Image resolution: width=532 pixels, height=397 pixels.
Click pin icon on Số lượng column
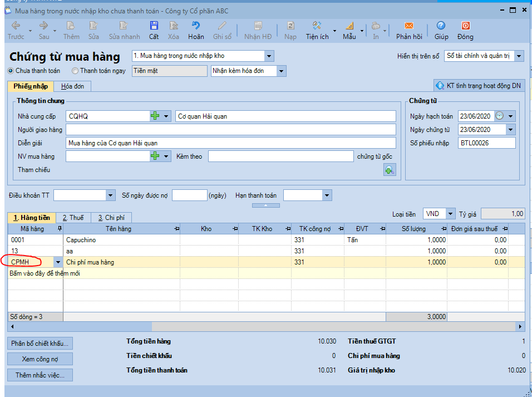pyautogui.click(x=444, y=228)
